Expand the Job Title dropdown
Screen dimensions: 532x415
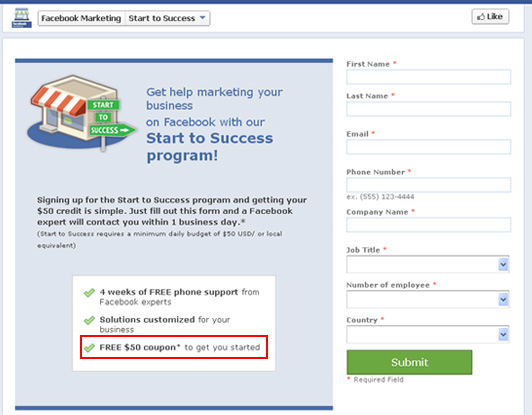428,264
